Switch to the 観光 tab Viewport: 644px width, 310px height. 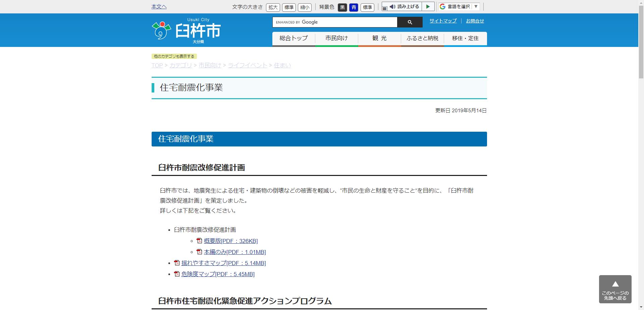(379, 38)
